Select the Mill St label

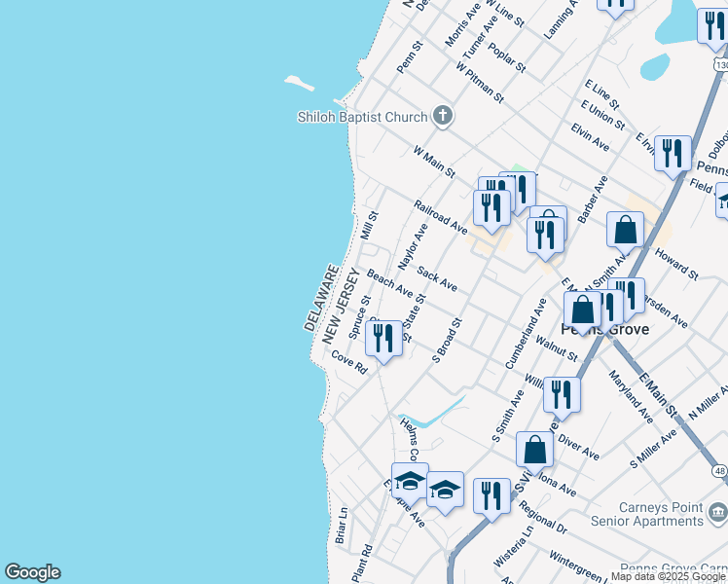click(x=370, y=226)
